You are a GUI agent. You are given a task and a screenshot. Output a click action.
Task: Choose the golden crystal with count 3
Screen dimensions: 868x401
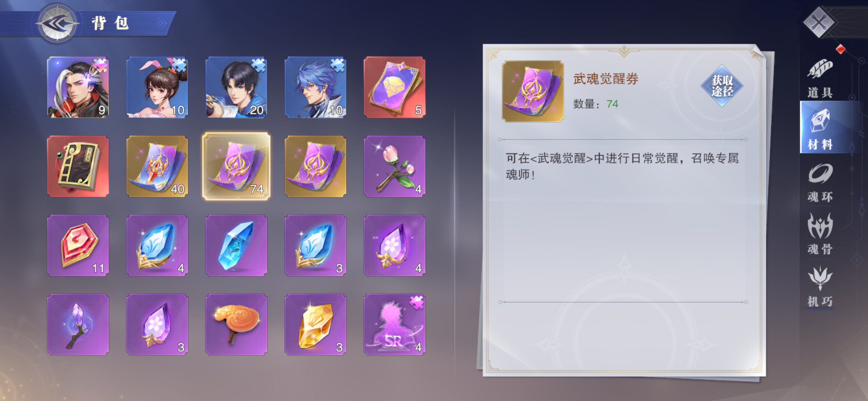click(x=315, y=324)
